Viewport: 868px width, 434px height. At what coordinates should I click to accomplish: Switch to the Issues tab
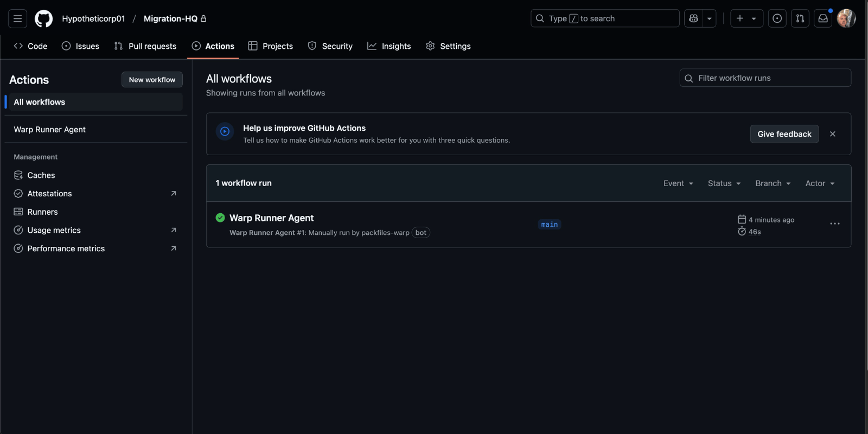click(x=80, y=46)
